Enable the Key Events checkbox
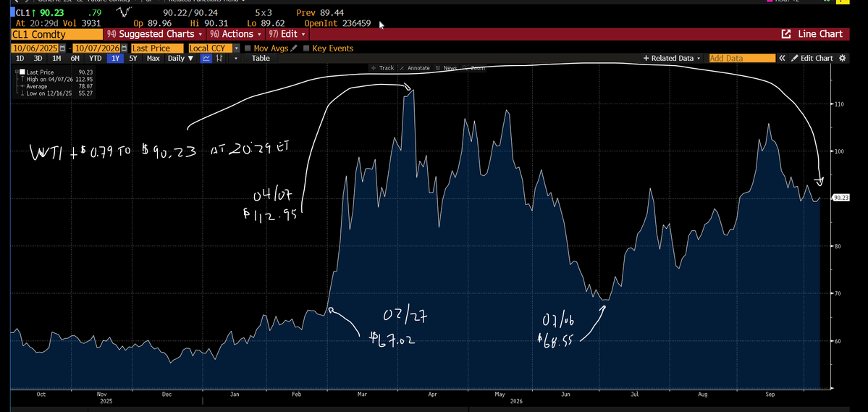This screenshot has width=868, height=412. click(306, 49)
